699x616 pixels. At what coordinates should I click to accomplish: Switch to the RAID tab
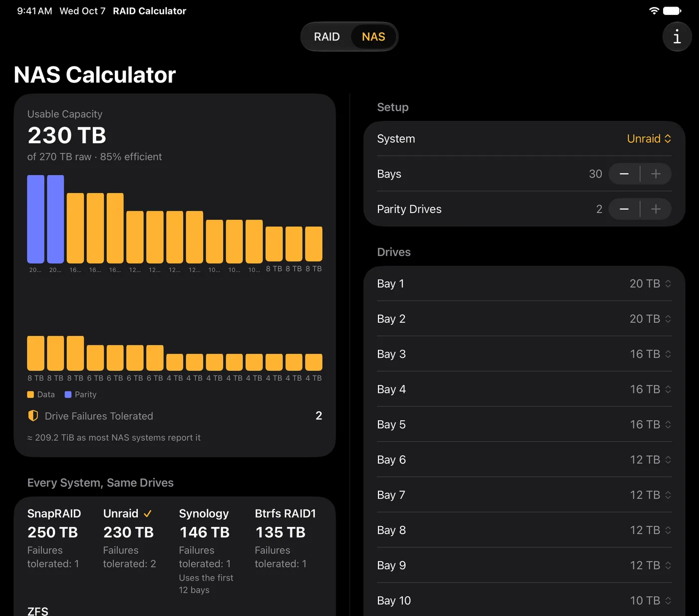click(x=327, y=37)
